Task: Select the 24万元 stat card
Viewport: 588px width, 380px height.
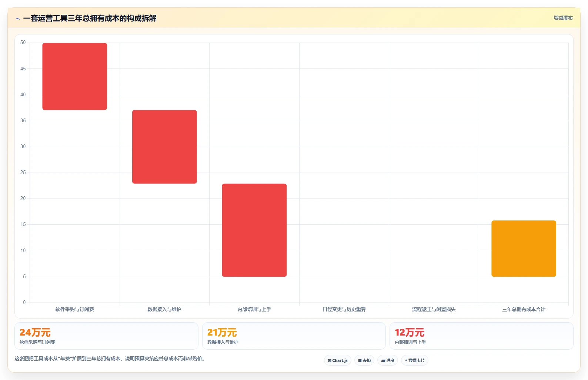Action: 106,336
